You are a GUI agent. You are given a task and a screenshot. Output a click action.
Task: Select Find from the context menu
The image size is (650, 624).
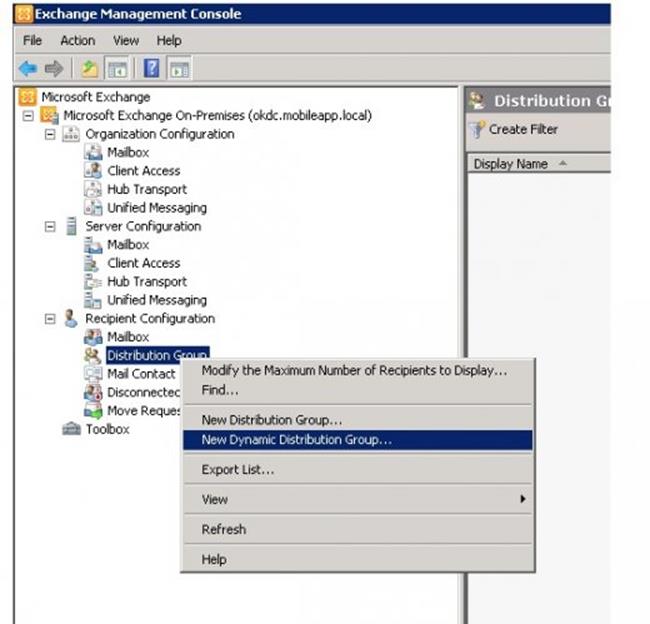click(x=358, y=390)
